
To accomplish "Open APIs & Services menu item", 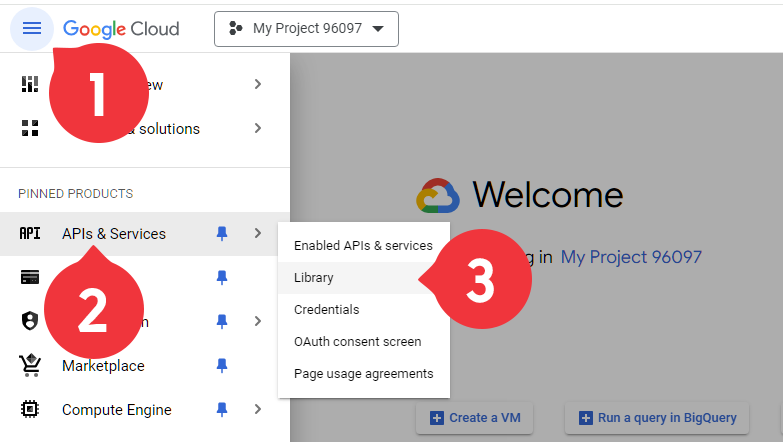I will 114,234.
